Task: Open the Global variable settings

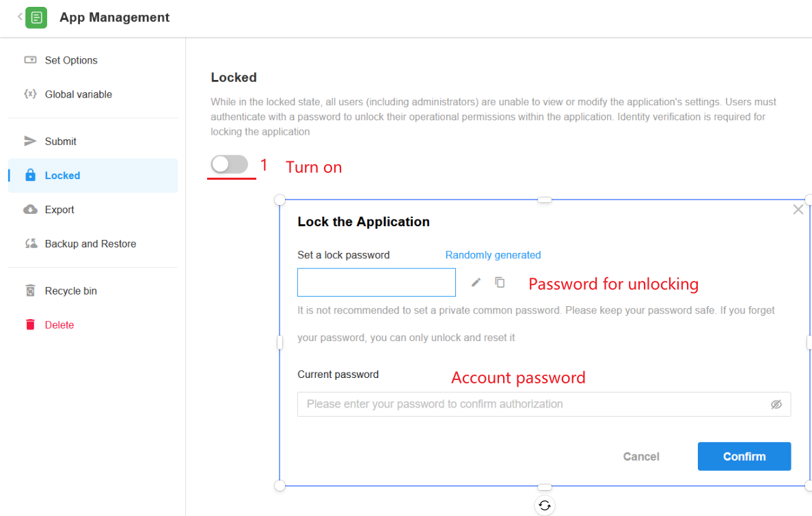Action: tap(79, 94)
